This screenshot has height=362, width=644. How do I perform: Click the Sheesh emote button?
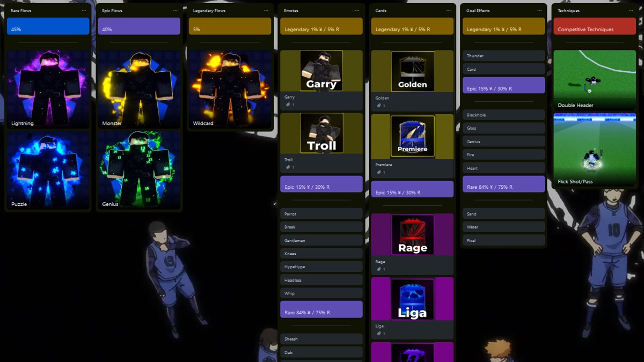click(x=321, y=338)
